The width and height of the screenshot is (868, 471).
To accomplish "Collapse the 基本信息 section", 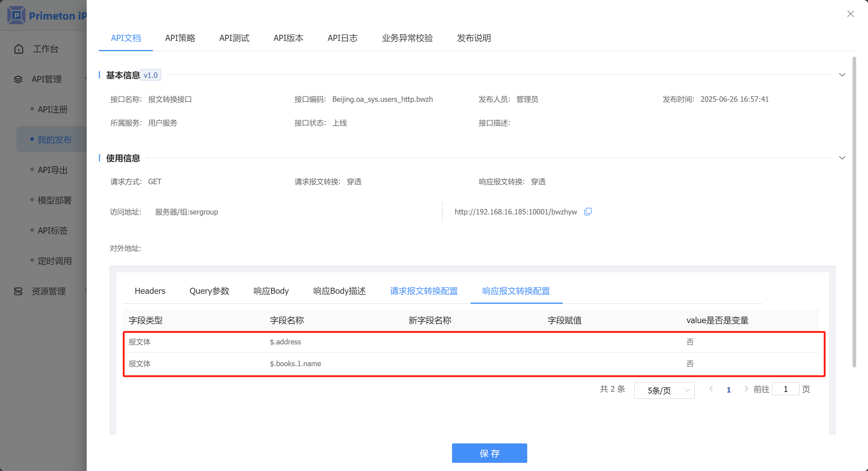I will click(842, 75).
